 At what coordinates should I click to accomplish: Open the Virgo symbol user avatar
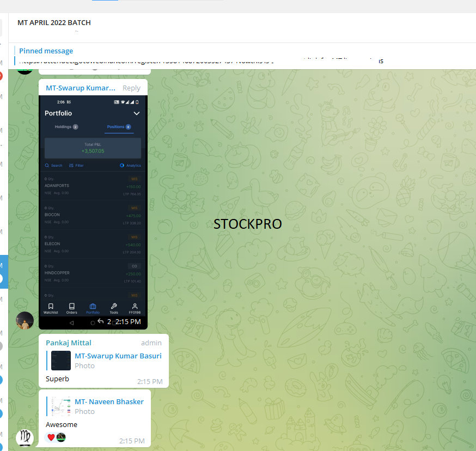click(x=25, y=437)
